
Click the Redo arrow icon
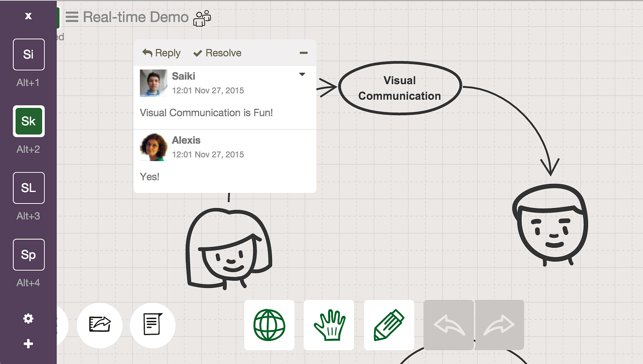[500, 325]
